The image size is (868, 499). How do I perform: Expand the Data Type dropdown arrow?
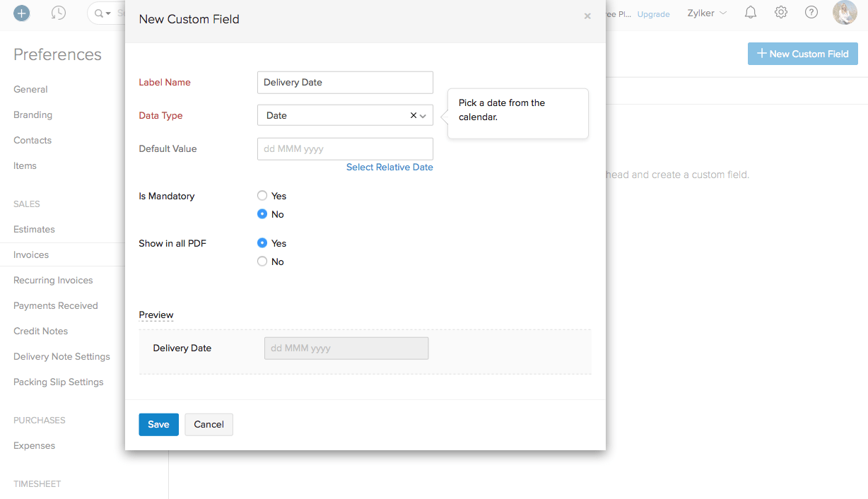point(423,116)
